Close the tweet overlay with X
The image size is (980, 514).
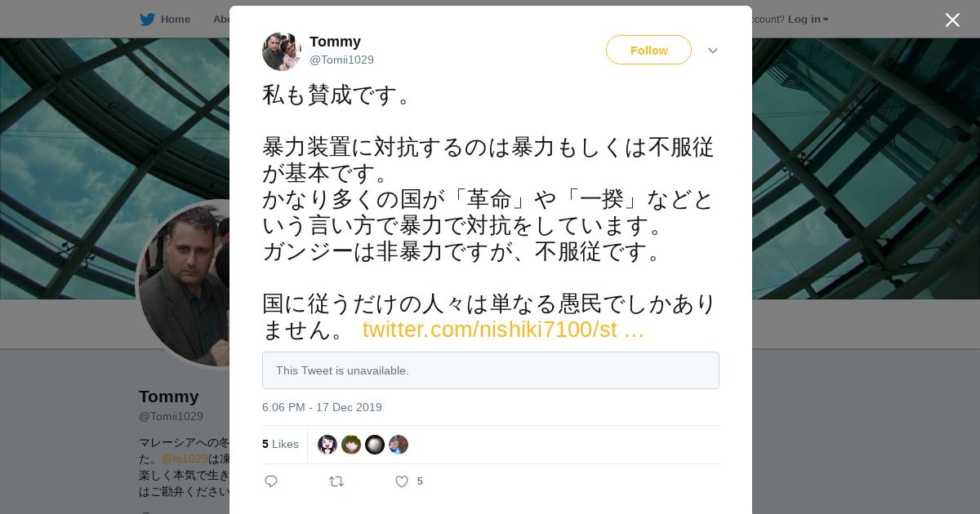click(x=952, y=20)
